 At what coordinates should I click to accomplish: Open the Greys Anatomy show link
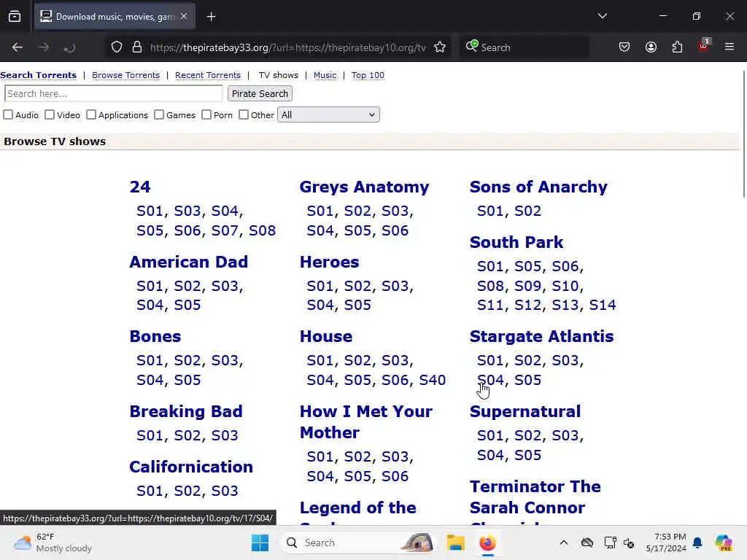[365, 187]
